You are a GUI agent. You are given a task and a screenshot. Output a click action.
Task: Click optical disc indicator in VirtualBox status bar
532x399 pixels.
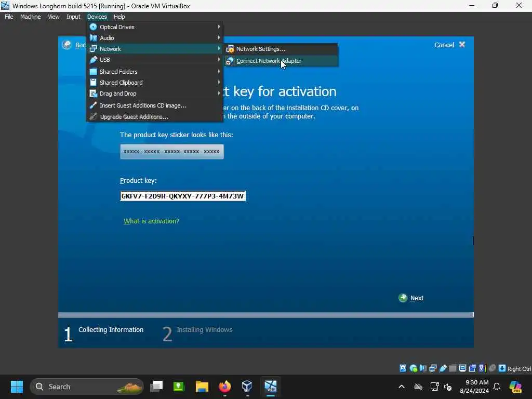tap(413, 368)
